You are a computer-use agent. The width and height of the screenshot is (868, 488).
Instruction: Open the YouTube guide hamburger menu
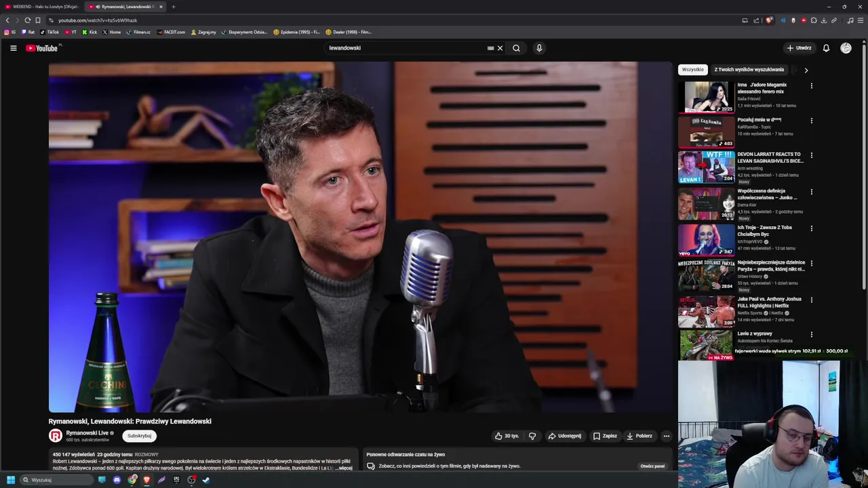click(13, 48)
